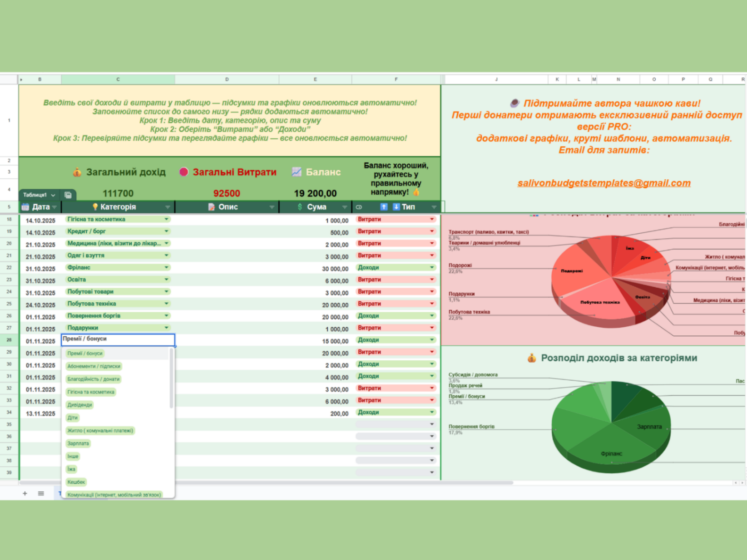Open the filter icon in the Тип header
Image resolution: width=747 pixels, height=560 pixels.
(434, 207)
